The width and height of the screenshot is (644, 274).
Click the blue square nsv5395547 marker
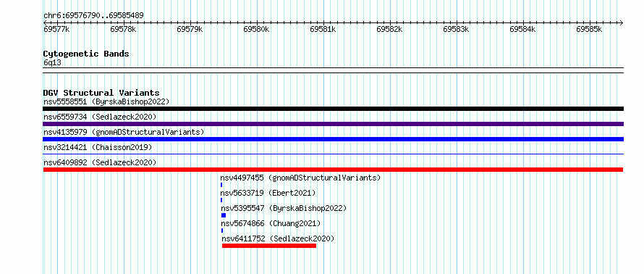click(224, 215)
